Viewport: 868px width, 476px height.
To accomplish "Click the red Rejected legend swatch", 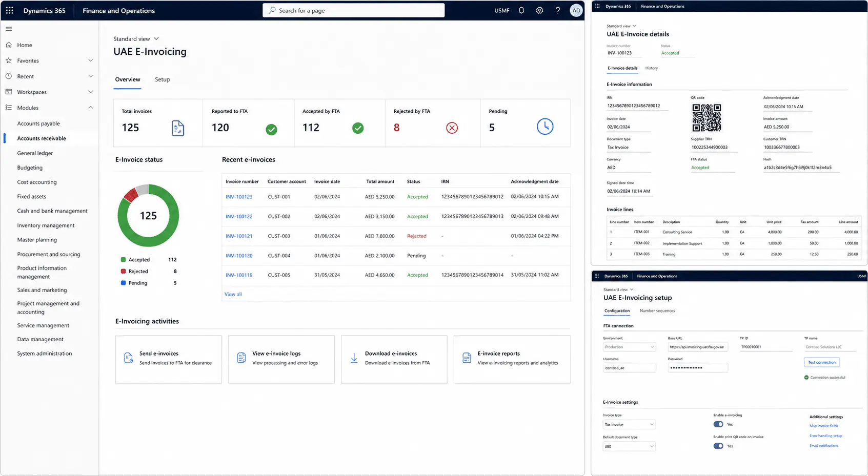I will click(123, 271).
